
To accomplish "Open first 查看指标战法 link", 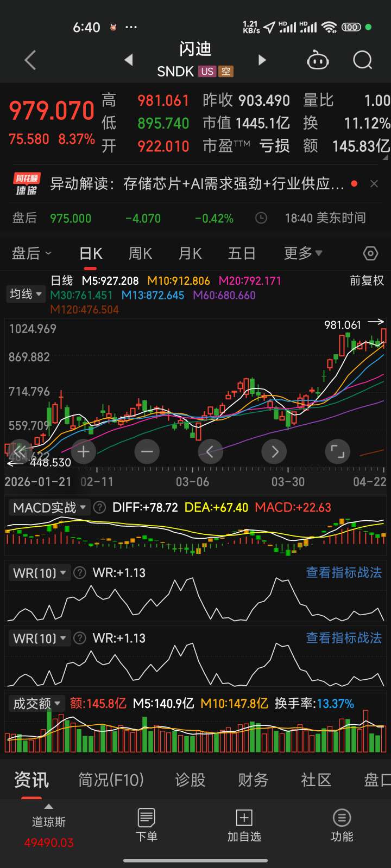I will [344, 573].
